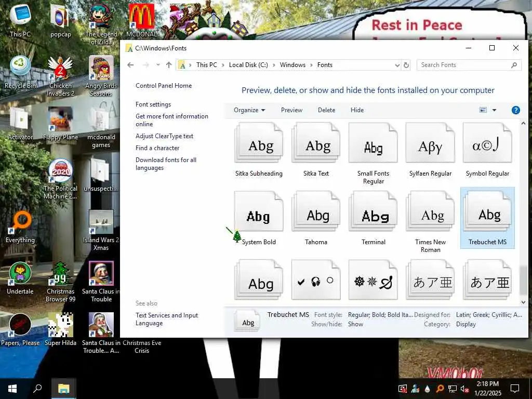The image size is (532, 399).
Task: Click Download fonts for all languages
Action: coord(166,164)
